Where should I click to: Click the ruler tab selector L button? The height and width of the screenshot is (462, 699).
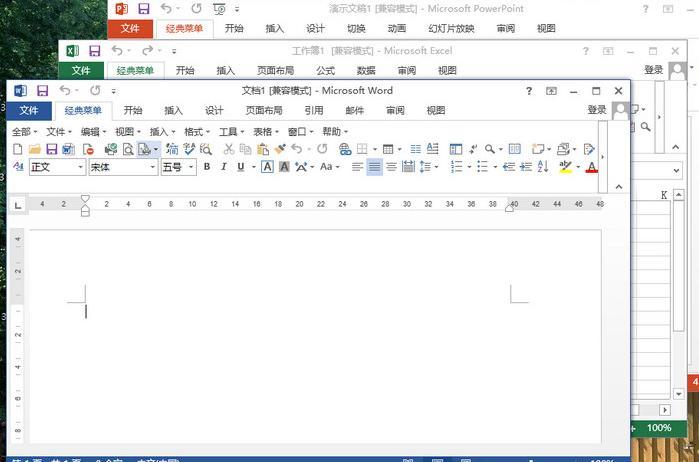click(18, 205)
